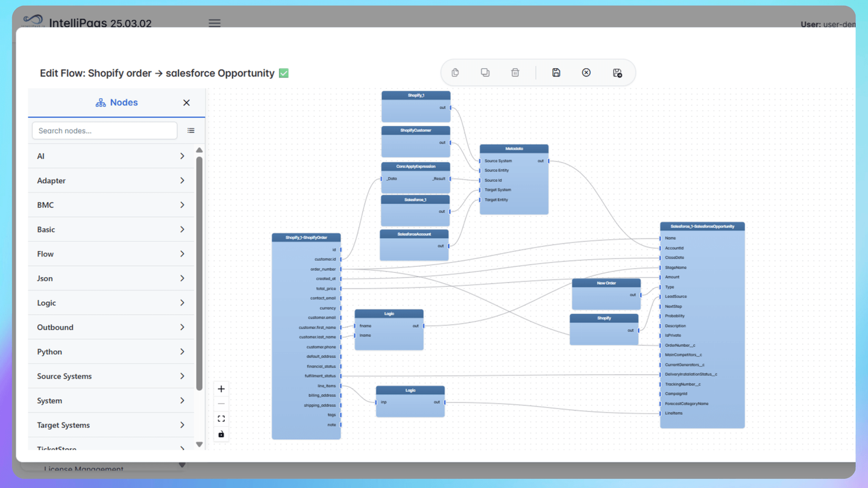
Task: Click the node list scrollbar up arrow
Action: [x=200, y=150]
